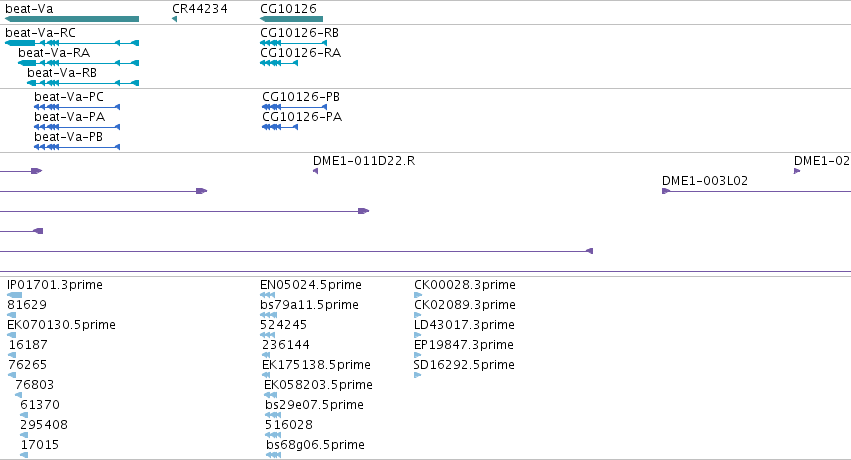Select CK00028.3prime EST
The image size is (851, 460).
418,295
